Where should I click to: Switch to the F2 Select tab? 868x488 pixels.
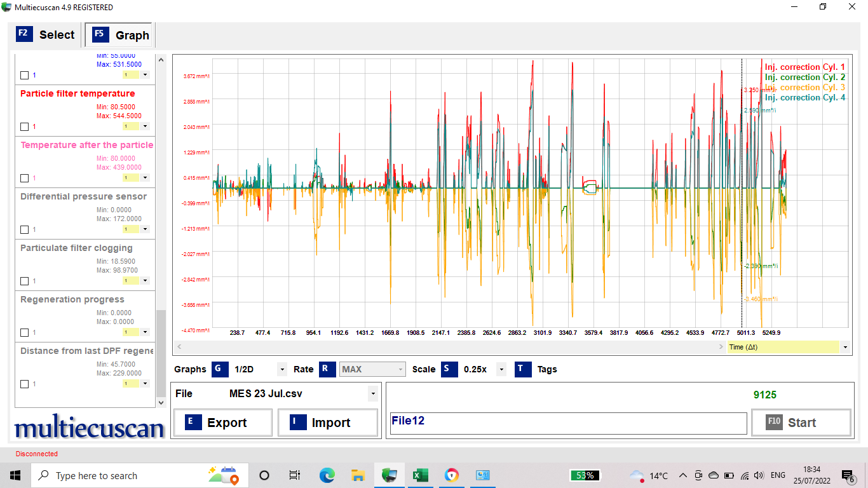point(45,35)
